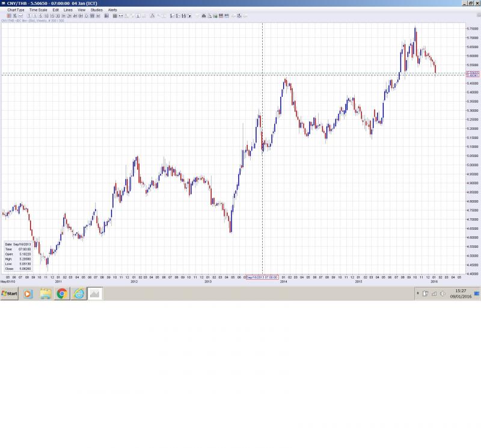Screen dimensions: 481x448
Task: Open Google Chrome from the taskbar
Action: point(61,293)
